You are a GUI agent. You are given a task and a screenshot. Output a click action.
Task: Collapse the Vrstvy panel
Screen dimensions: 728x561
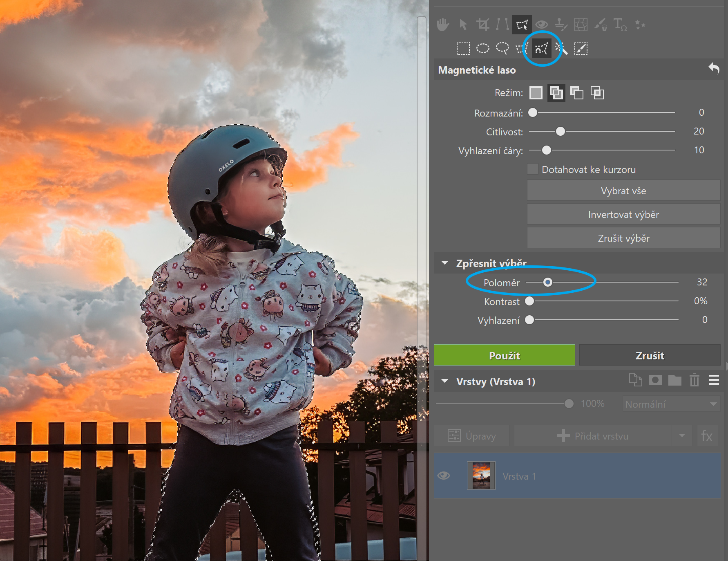(445, 381)
